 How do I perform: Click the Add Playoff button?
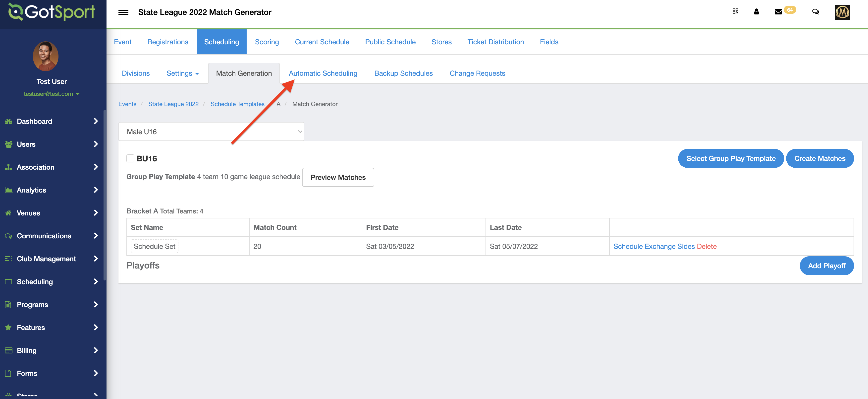(826, 266)
